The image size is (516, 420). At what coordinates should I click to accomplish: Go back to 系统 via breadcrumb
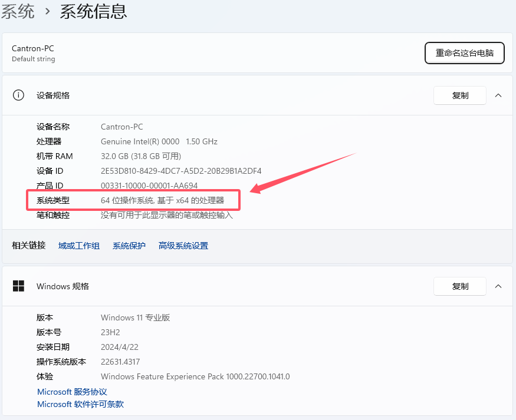18,11
